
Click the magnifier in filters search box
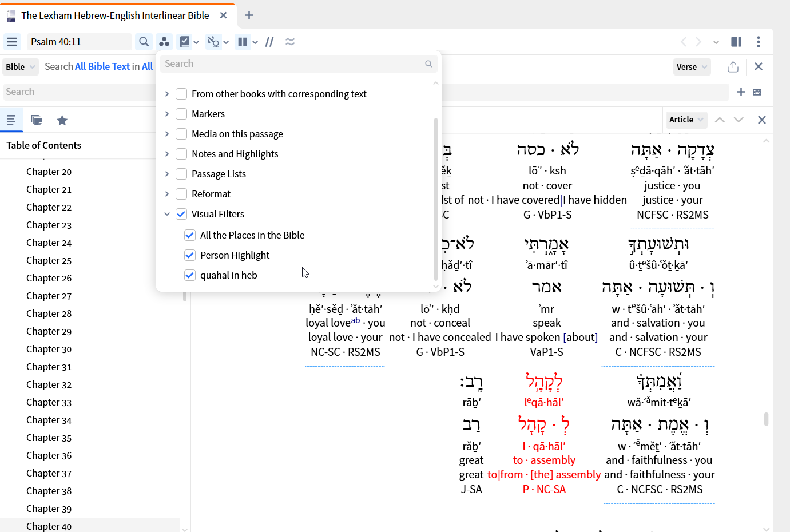(x=428, y=64)
